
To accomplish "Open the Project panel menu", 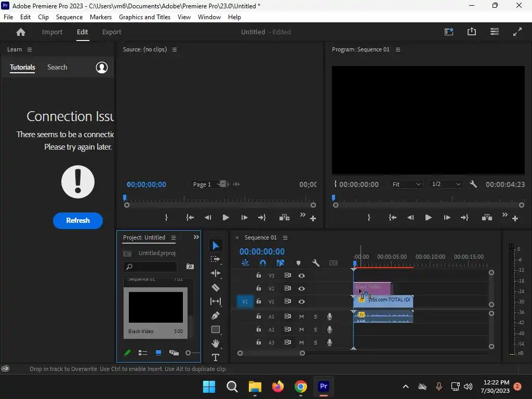I will coord(174,237).
